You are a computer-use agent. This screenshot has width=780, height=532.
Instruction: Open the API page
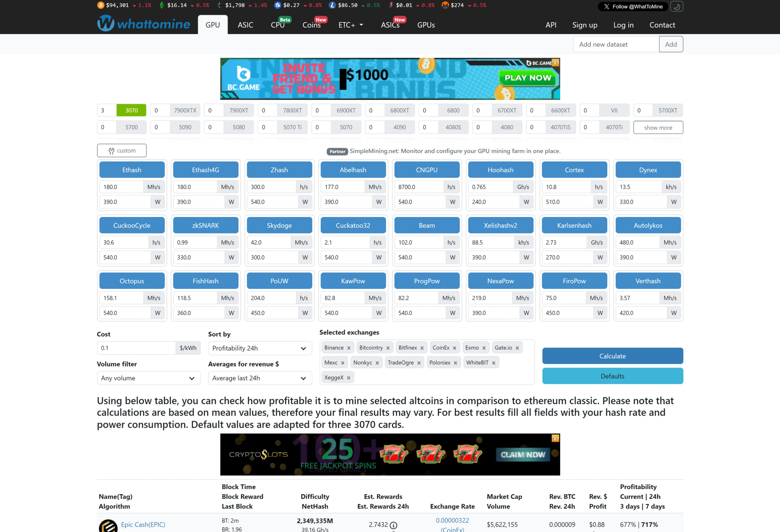tap(551, 25)
